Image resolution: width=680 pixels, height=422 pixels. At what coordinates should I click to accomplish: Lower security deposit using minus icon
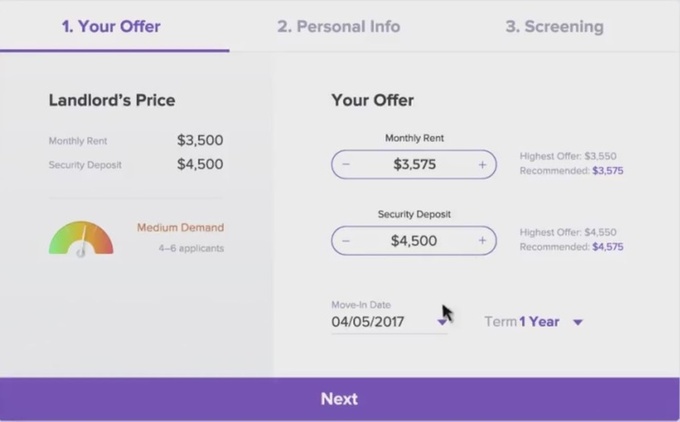point(346,241)
